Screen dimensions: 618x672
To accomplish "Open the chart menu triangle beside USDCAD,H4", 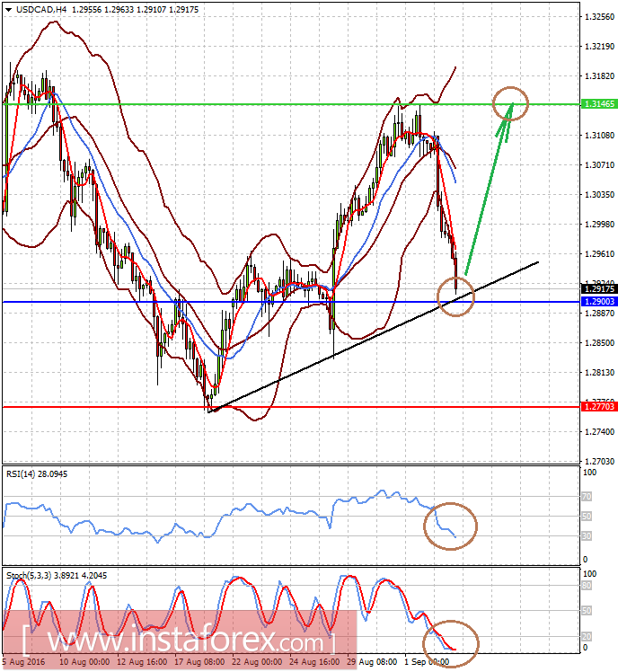I will (x=9, y=9).
